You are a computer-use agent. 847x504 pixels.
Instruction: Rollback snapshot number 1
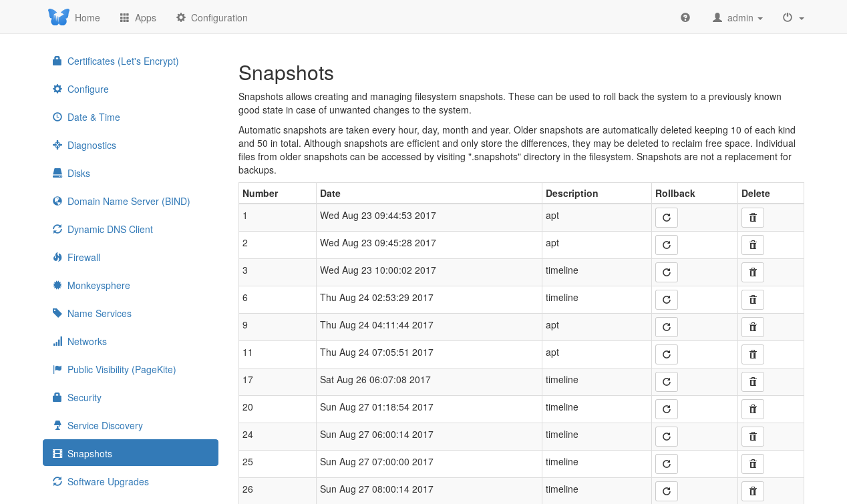coord(666,218)
